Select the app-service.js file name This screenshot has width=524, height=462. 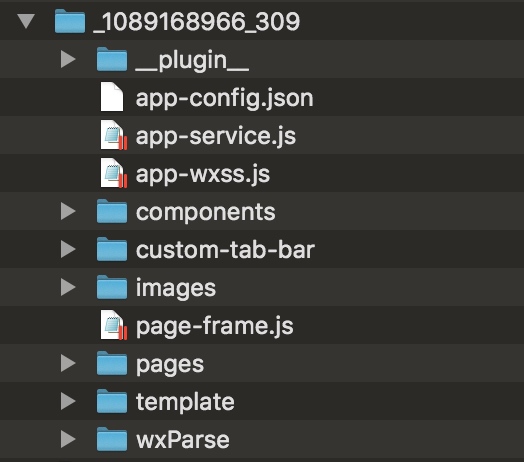tap(216, 136)
